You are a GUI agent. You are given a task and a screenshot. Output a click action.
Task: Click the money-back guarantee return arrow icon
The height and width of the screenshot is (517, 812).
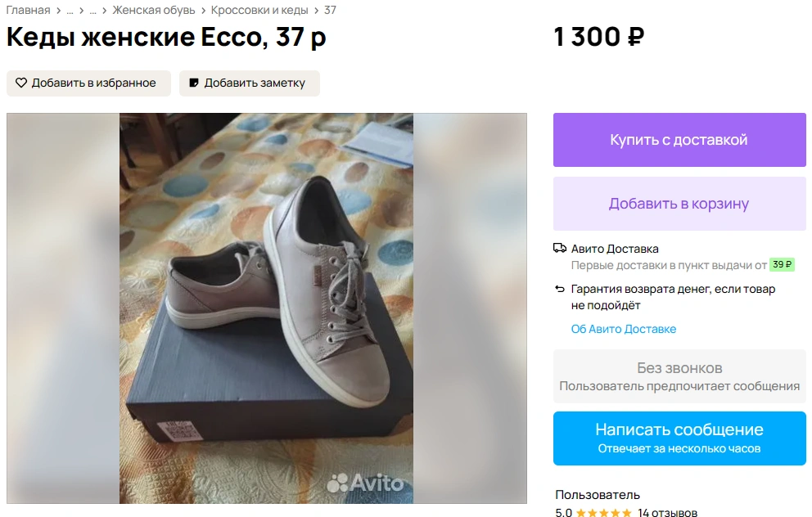pyautogui.click(x=560, y=289)
